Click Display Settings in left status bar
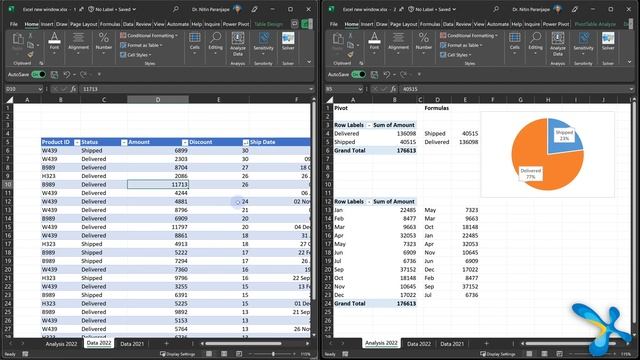This screenshot has width=640, height=360. point(178,354)
